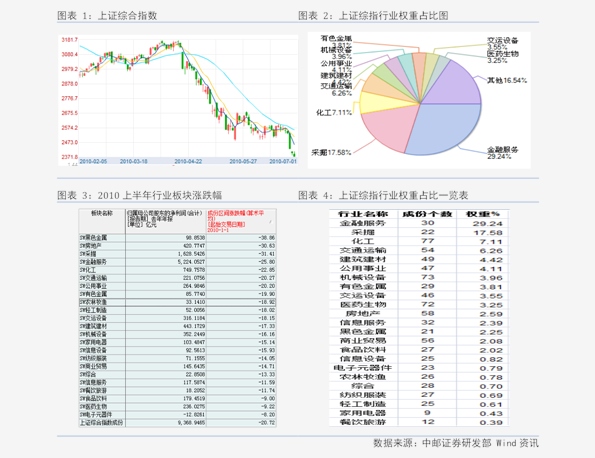Select the SW黑色金属 row name
Image resolution: width=595 pixels, height=458 pixels.
tap(93, 238)
